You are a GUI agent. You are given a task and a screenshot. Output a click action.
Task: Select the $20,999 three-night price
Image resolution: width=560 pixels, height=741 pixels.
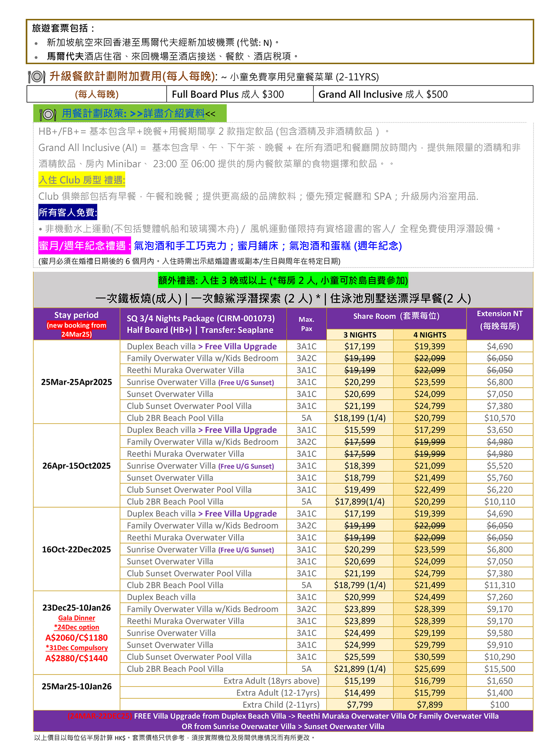(360, 597)
